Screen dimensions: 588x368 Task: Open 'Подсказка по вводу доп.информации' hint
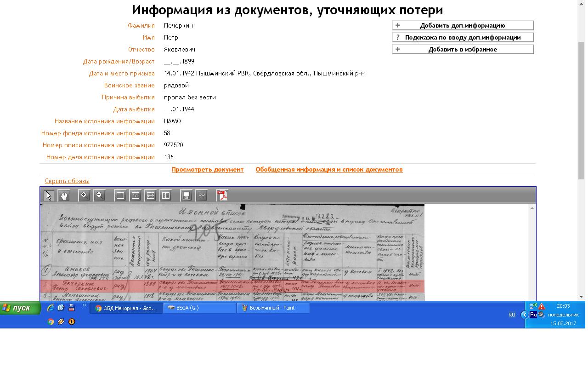(x=463, y=38)
